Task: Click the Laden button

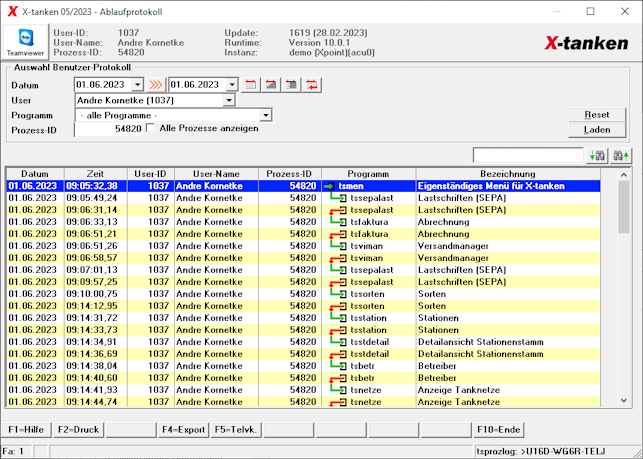Action: (597, 130)
